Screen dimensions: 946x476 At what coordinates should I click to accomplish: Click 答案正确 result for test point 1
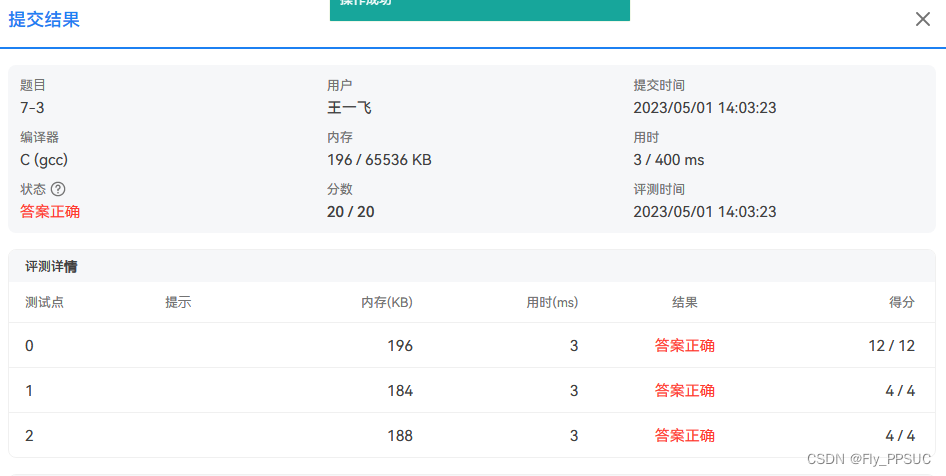(685, 391)
